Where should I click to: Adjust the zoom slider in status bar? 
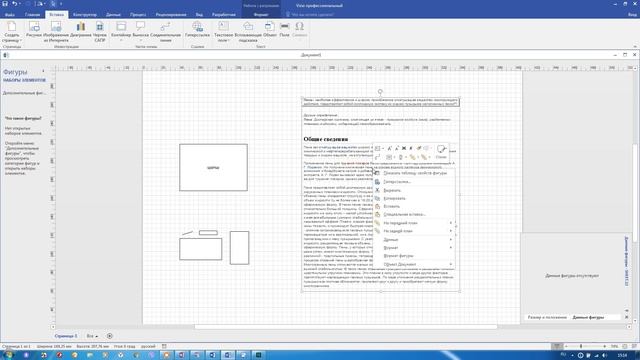pyautogui.click(x=580, y=346)
